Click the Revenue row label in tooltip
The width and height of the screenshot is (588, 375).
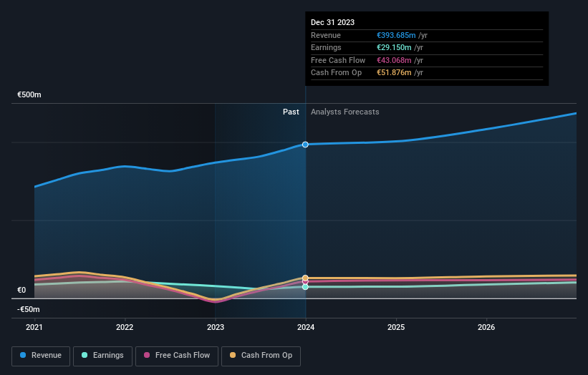pos(326,35)
